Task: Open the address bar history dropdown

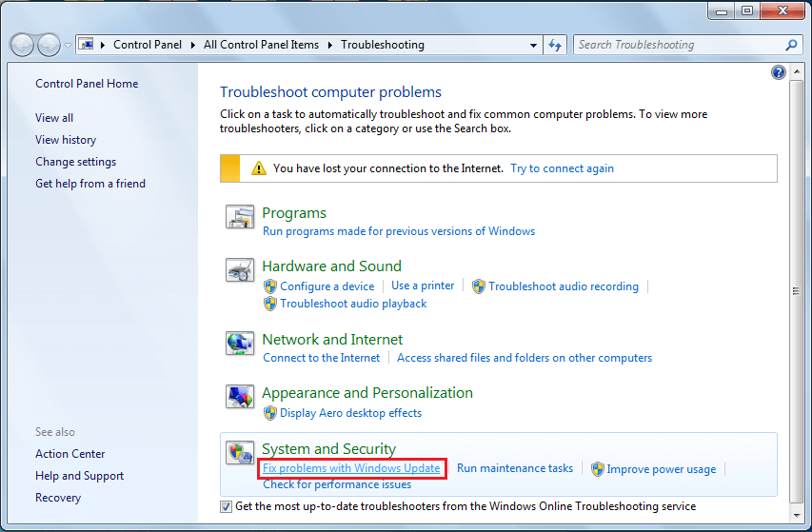Action: pos(533,45)
